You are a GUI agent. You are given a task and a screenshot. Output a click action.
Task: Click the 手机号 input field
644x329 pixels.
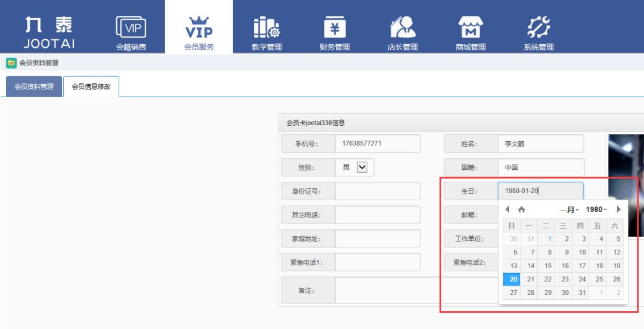[377, 144]
